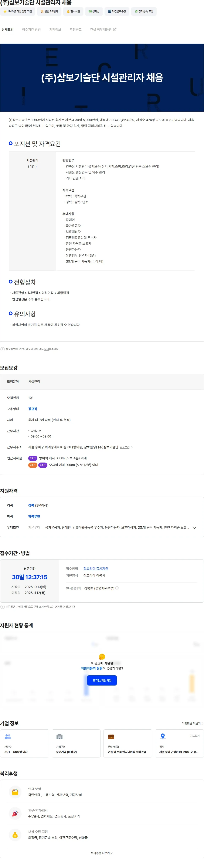Click the 야간근로수당 tag
This screenshot has width=204, height=868.
[x=117, y=11]
